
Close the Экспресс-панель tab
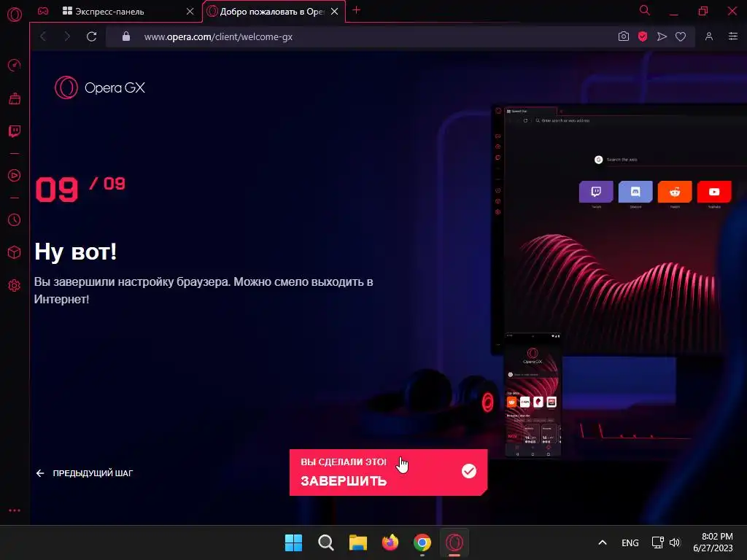(190, 12)
